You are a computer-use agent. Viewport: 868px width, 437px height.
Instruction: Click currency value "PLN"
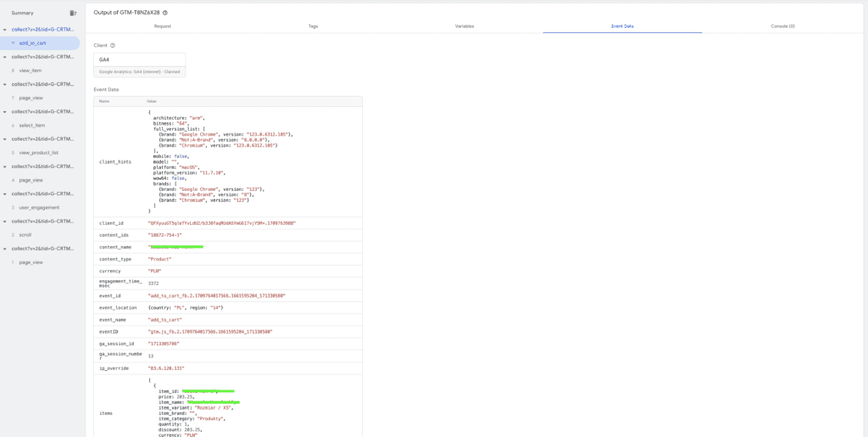(x=154, y=272)
